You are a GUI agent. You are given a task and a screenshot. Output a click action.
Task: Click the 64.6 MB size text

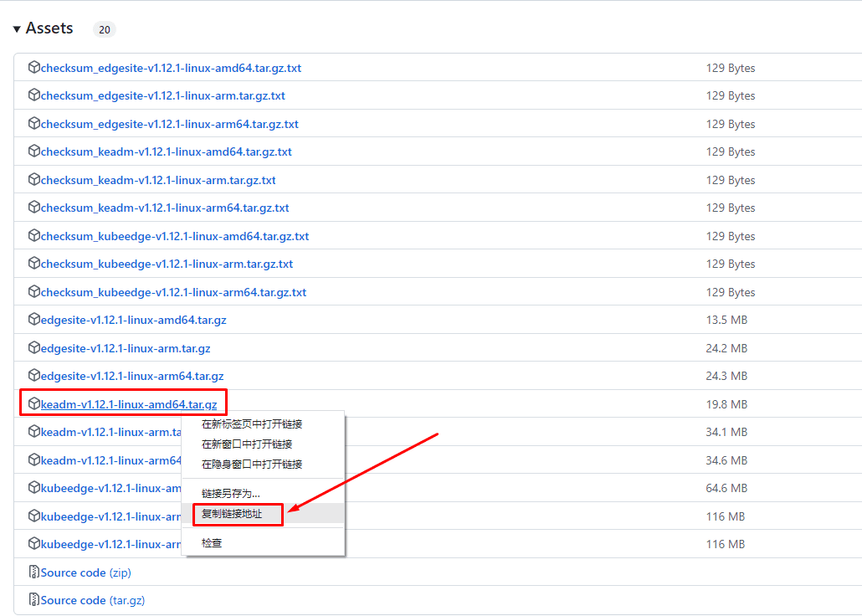click(x=726, y=489)
